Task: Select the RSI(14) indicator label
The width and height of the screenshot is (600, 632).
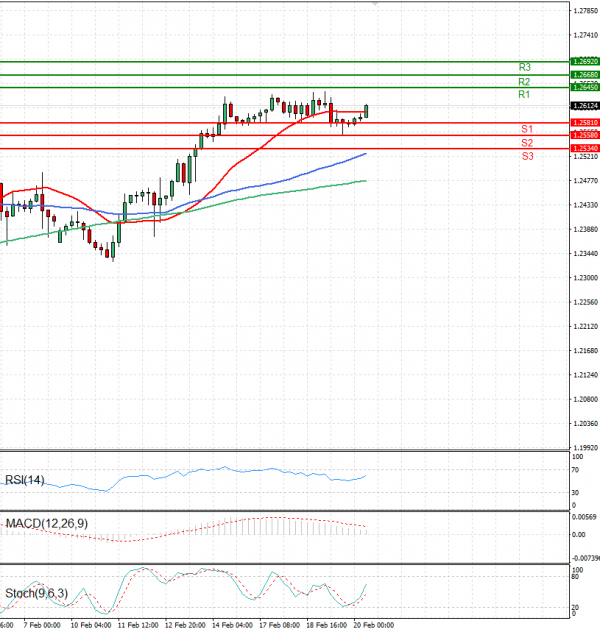Action: pos(25,480)
